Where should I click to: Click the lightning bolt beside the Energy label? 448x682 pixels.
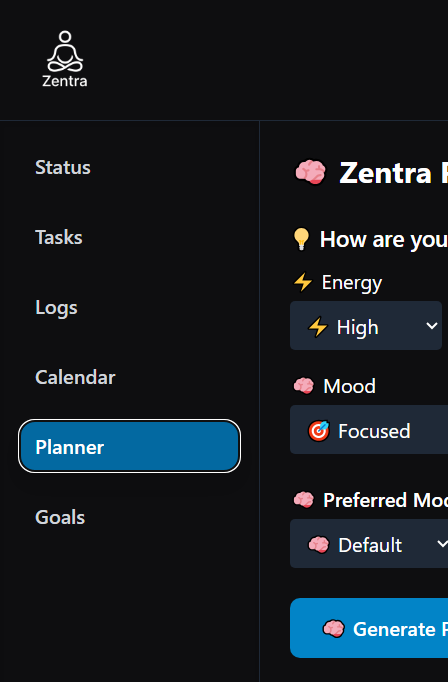point(303,282)
